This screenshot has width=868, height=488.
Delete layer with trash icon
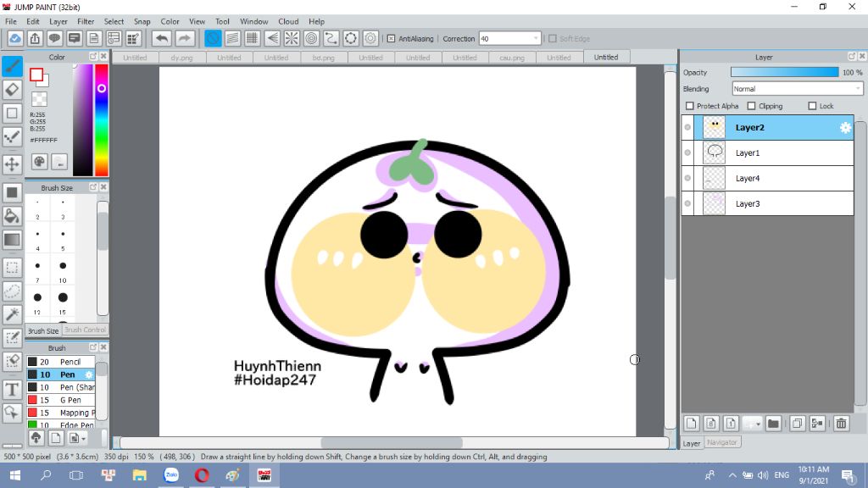(842, 424)
